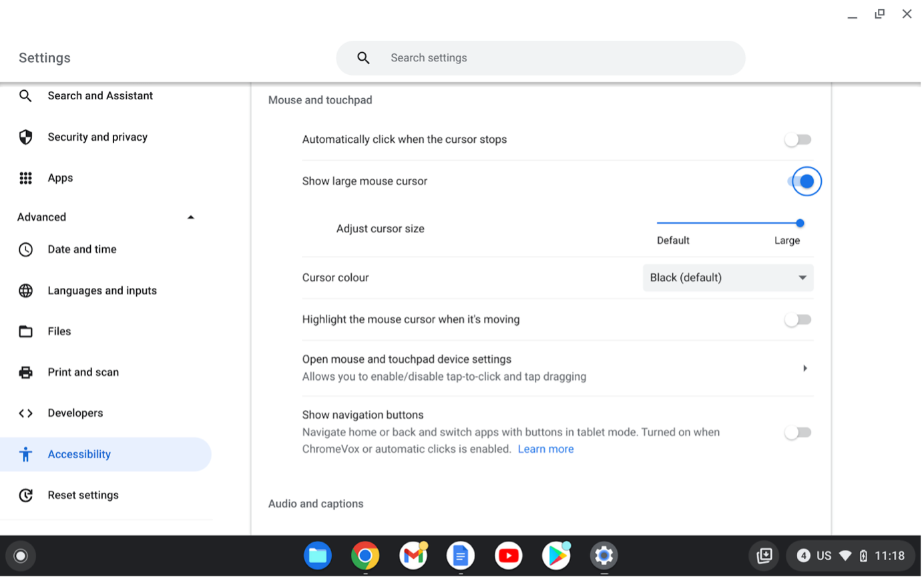Click the screen capture icon in the status area
The height and width of the screenshot is (579, 924).
coord(764,555)
